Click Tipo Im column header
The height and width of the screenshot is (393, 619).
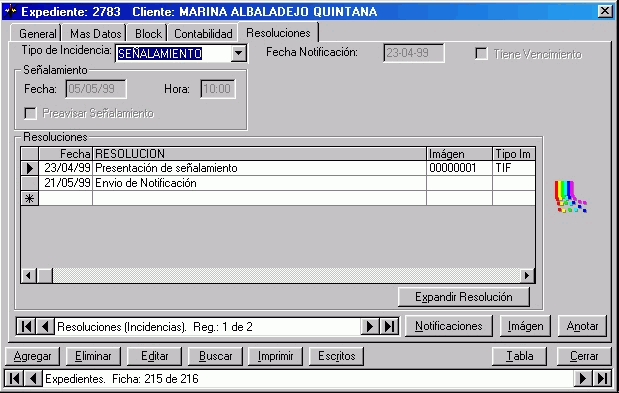tap(514, 153)
